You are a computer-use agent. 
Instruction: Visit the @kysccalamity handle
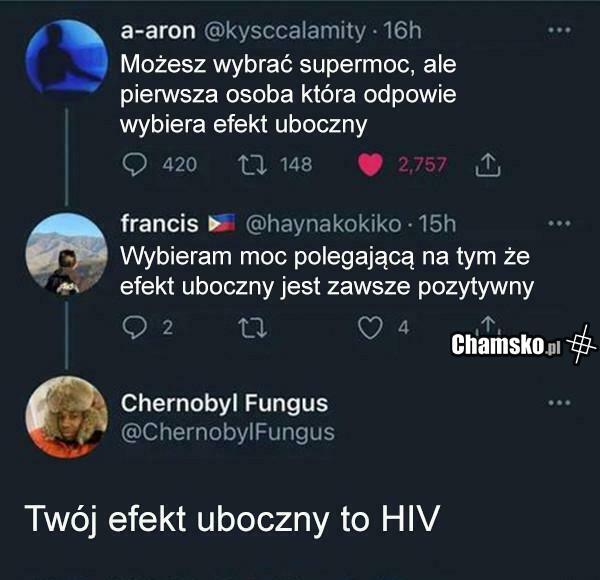coord(284,31)
